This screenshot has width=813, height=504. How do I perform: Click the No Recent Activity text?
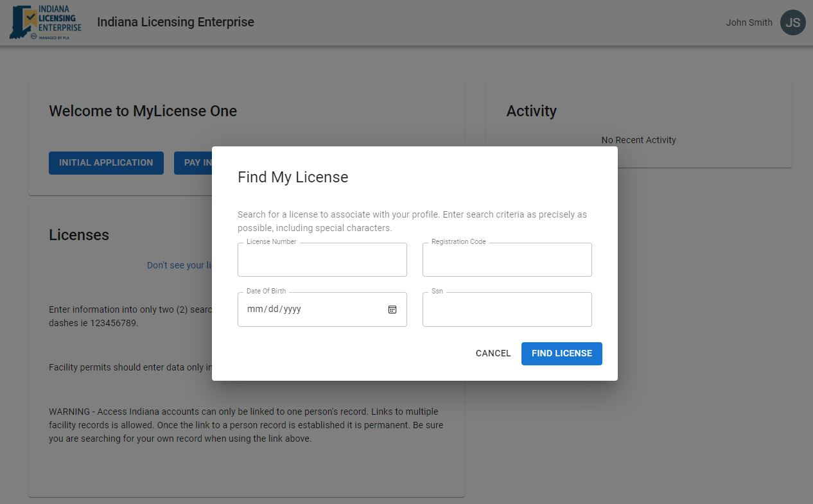click(638, 139)
